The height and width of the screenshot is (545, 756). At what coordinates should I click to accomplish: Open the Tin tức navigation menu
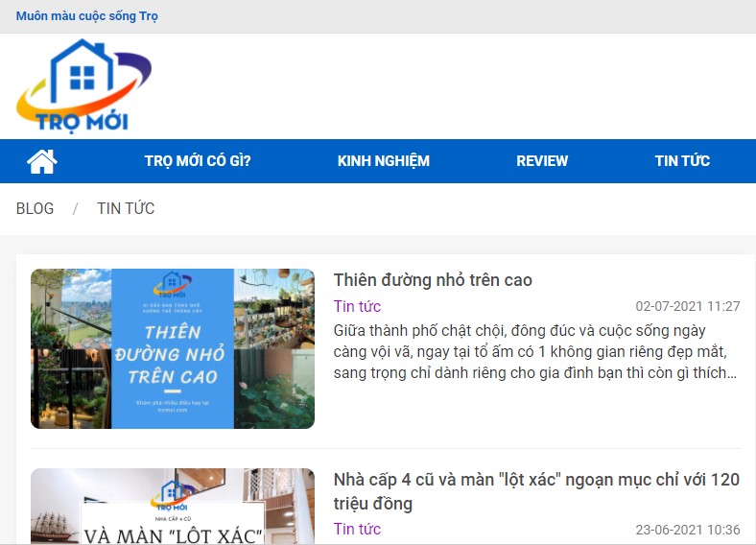(682, 160)
